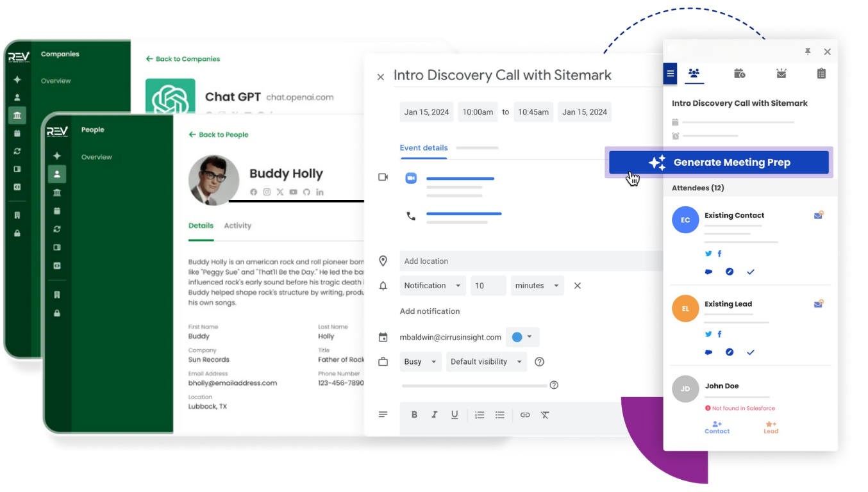Click the compass icon under Existing Lead

[x=730, y=352]
